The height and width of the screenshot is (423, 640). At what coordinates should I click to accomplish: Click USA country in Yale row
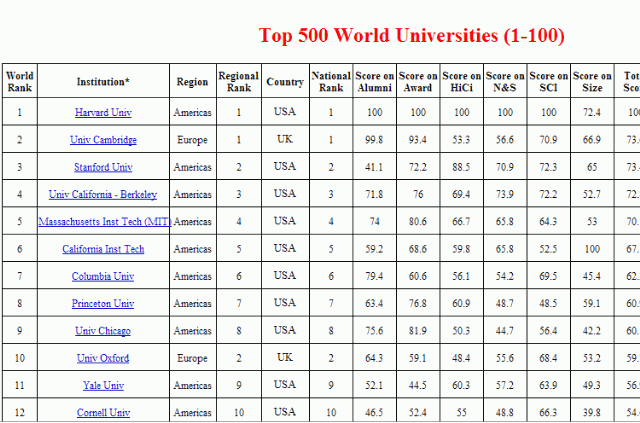285,385
